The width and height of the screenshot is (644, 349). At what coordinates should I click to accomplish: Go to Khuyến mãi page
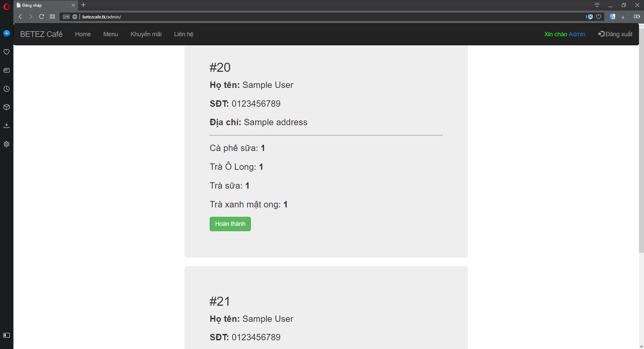click(146, 34)
